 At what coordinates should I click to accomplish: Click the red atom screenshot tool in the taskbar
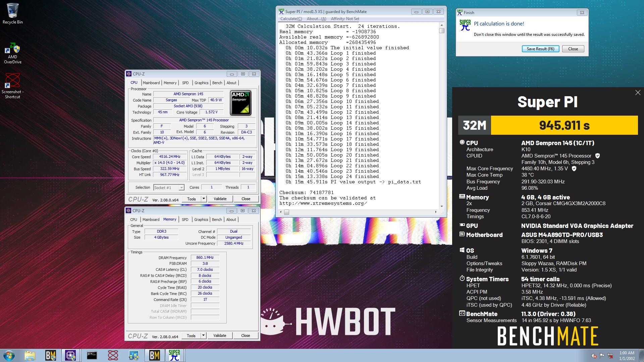[x=113, y=355]
